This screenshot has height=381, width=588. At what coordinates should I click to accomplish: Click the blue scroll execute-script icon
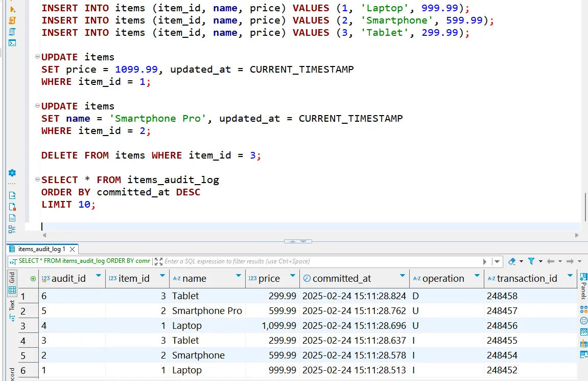(12, 32)
